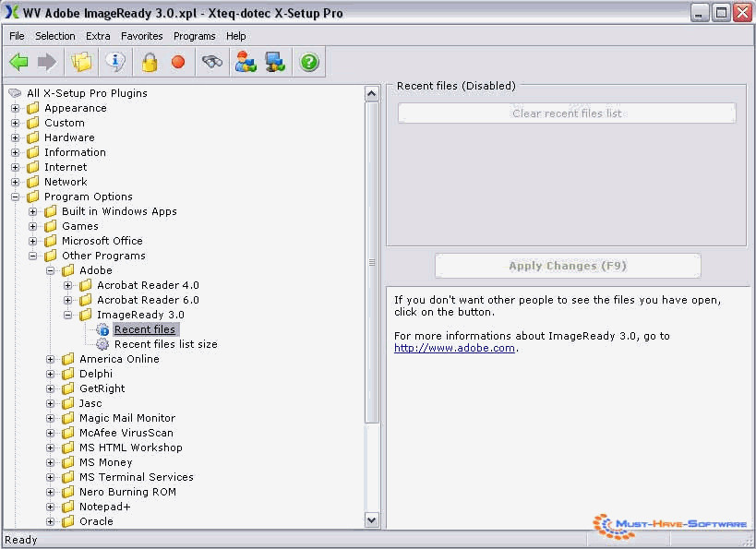Expand the America Online node
This screenshot has height=549, width=756.
point(50,359)
